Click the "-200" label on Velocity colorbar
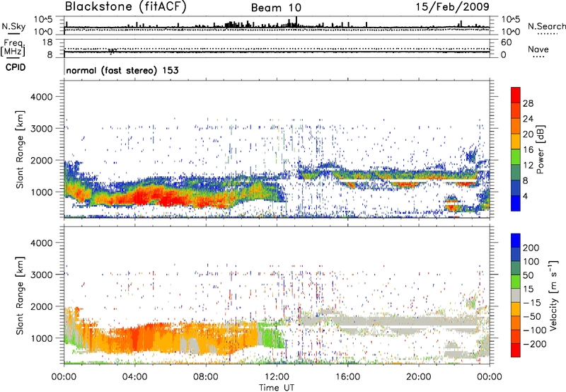This screenshot has width=566, height=392. tap(535, 344)
